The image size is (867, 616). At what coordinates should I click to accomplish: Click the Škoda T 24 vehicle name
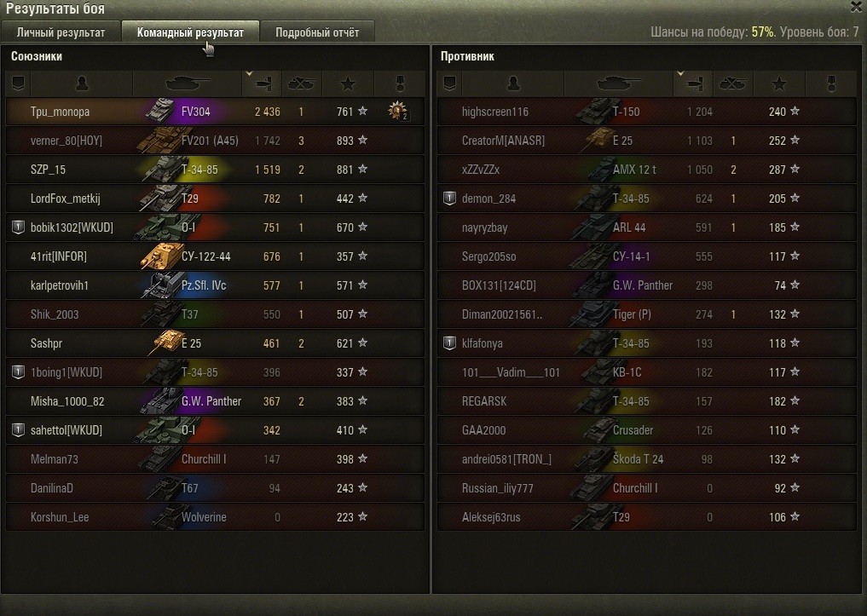coord(638,459)
